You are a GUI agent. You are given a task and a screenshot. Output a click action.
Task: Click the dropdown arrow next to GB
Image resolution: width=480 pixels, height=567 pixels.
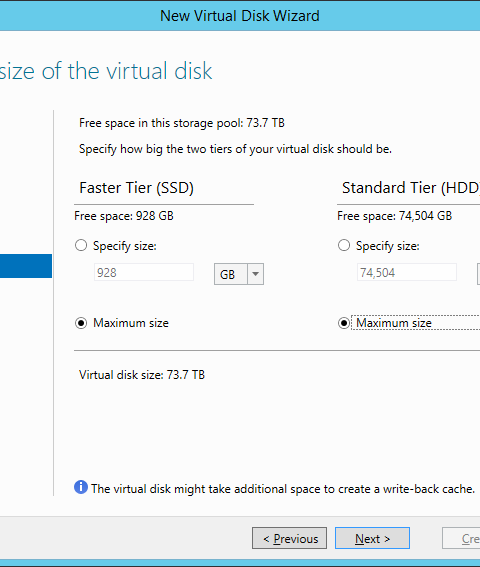click(255, 274)
